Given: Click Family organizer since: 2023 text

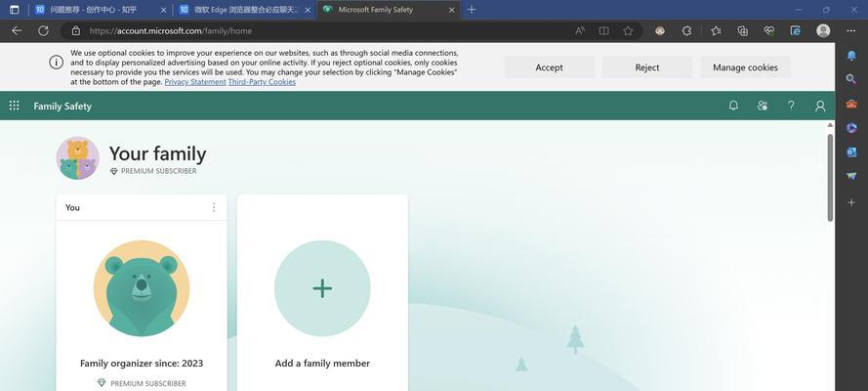Looking at the screenshot, I should pyautogui.click(x=142, y=364).
